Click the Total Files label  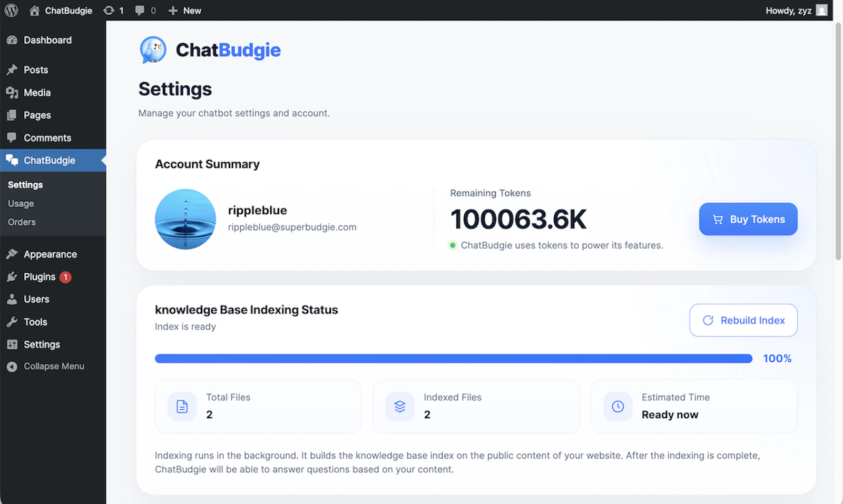228,397
